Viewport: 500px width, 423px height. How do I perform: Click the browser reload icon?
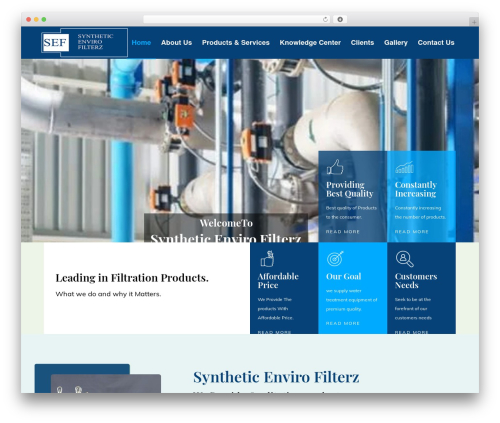point(325,19)
